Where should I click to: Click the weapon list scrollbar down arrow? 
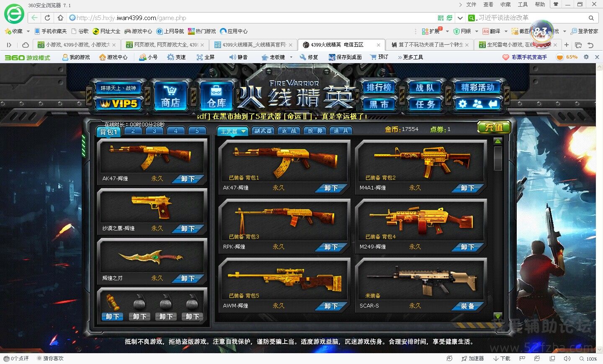tap(497, 316)
